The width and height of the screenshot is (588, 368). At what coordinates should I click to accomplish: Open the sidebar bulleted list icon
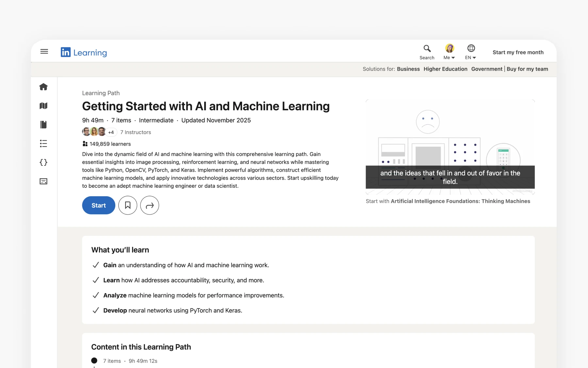coord(43,144)
